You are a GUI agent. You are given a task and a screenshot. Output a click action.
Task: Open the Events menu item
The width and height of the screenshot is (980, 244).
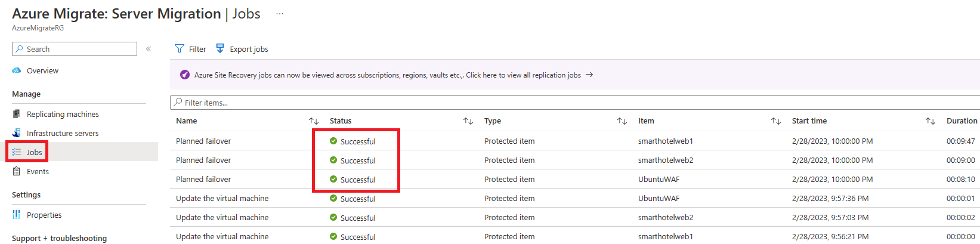(38, 171)
